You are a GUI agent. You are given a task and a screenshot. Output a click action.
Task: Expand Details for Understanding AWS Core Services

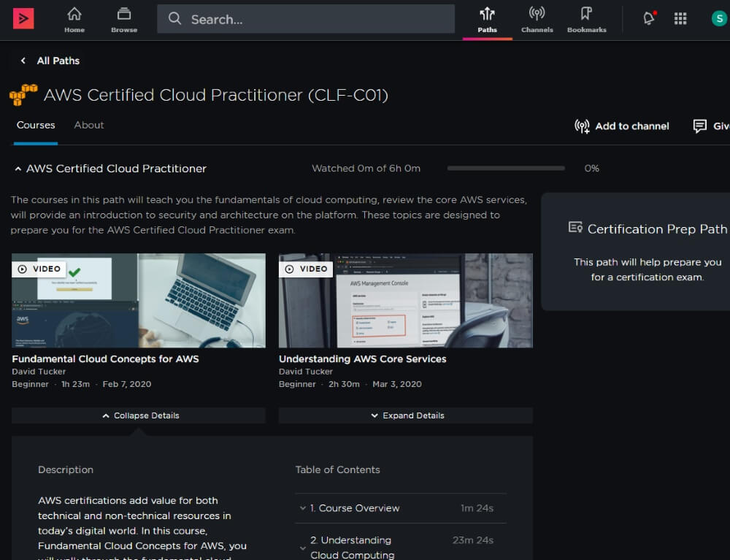pos(405,415)
